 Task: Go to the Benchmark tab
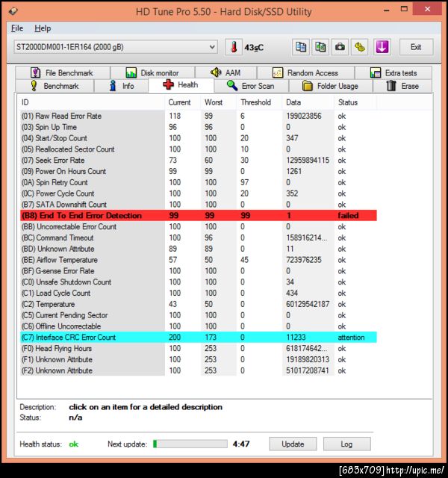(55, 86)
